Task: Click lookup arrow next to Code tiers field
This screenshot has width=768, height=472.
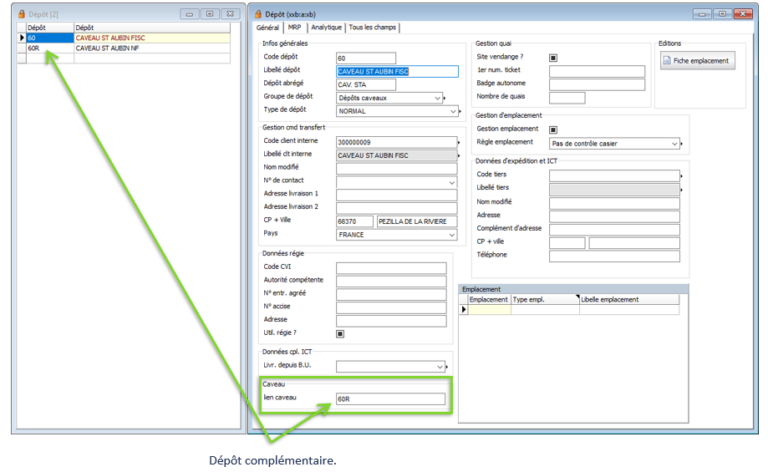Action: click(681, 175)
